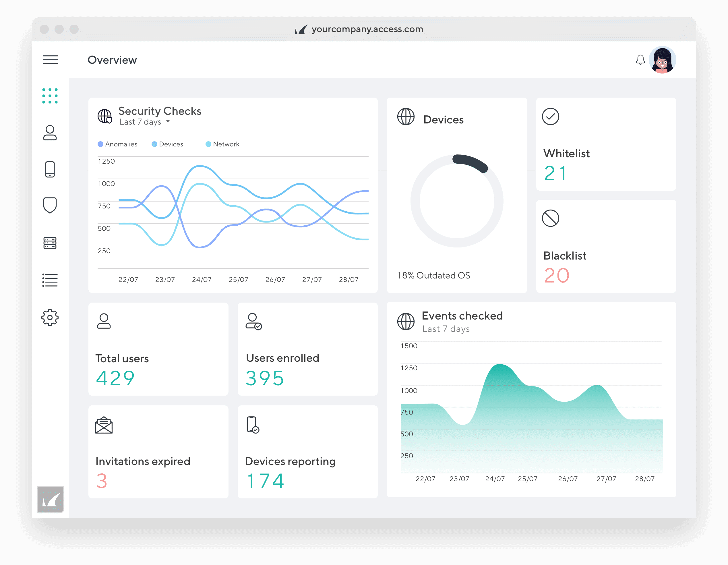728x565 pixels.
Task: Expand the Last 7 days dropdown arrow
Action: pyautogui.click(x=168, y=121)
